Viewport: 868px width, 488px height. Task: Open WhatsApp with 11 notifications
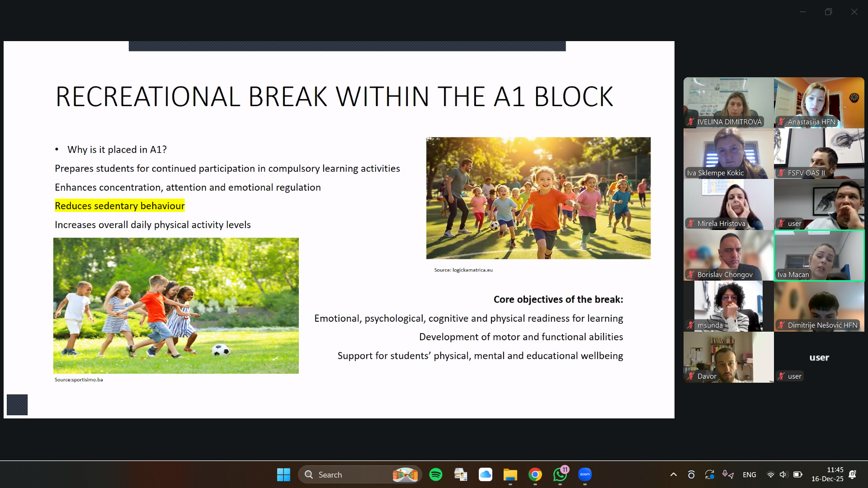click(560, 474)
